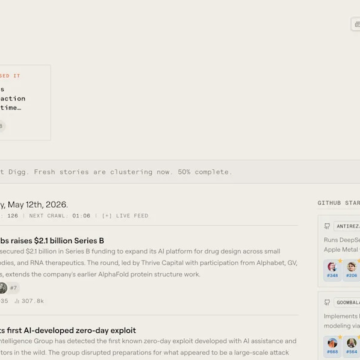Open the '$2.1 billion Series B' story headline
Viewport: 360px width, 360px height.
click(52, 241)
